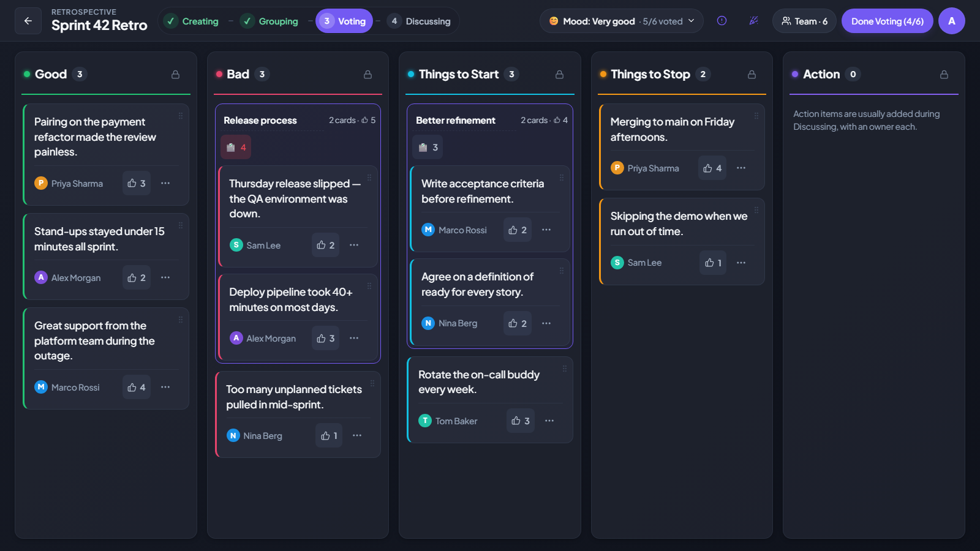980x551 pixels.
Task: Open more options on Skipping the demo card
Action: [x=741, y=263]
